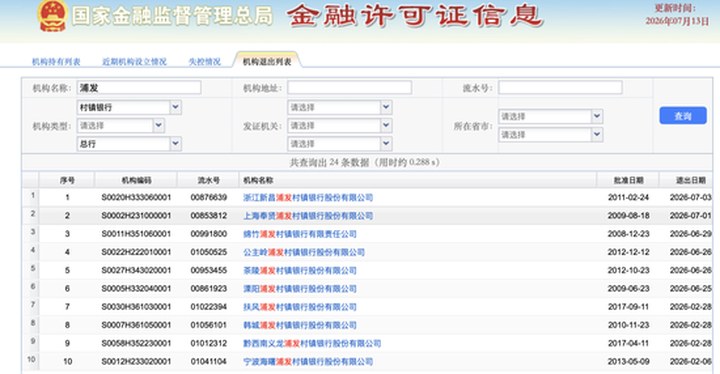
Task: Open the 总行 dropdown
Action: coord(129,144)
